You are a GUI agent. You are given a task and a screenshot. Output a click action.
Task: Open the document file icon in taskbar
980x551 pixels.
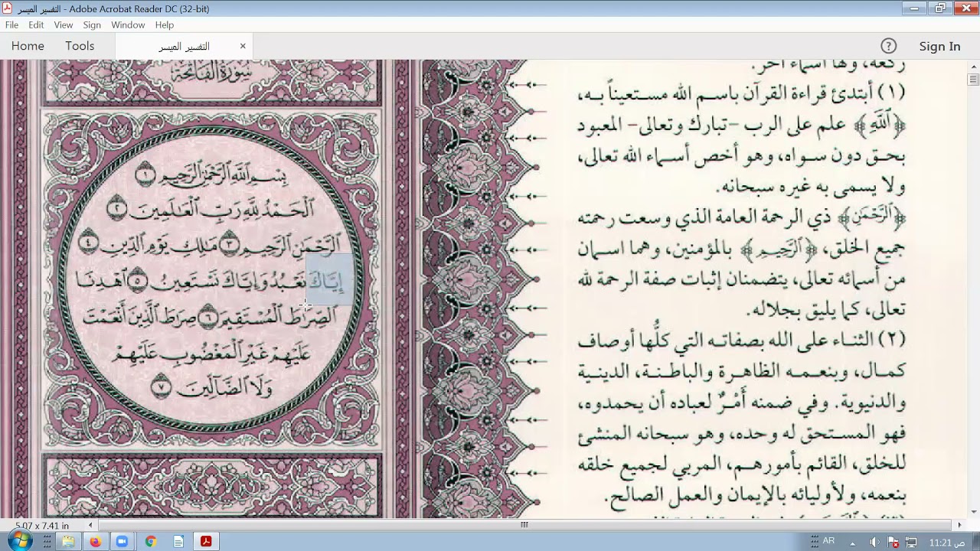point(178,542)
